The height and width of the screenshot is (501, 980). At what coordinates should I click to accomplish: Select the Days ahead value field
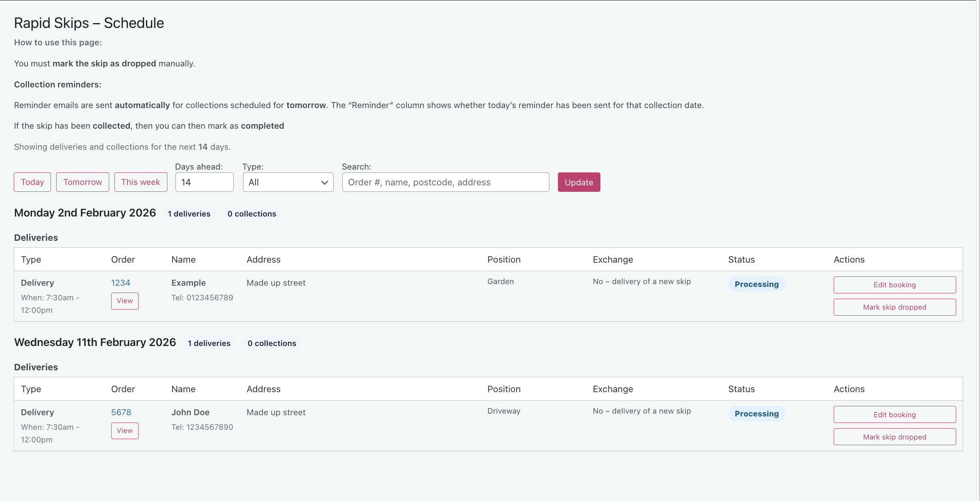204,182
